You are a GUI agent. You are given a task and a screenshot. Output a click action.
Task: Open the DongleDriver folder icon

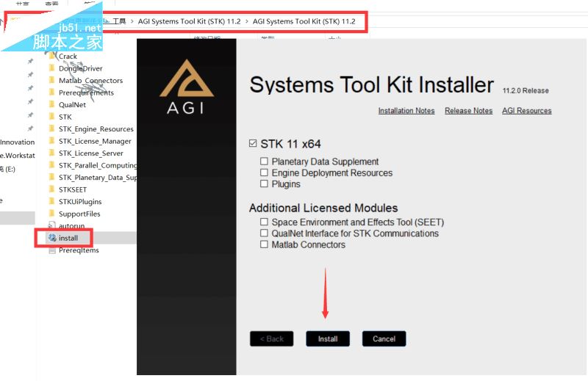coord(52,68)
